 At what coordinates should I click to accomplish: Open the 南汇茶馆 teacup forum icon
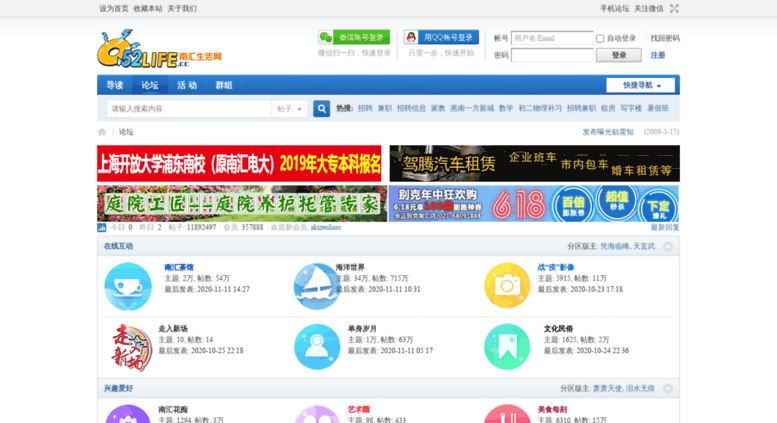pyautogui.click(x=128, y=286)
